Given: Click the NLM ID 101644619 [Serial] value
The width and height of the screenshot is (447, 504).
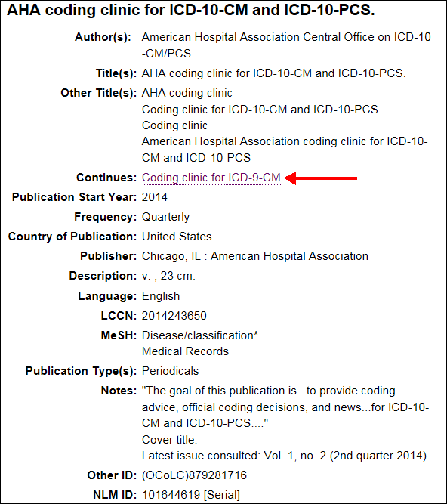Looking at the screenshot, I should (191, 495).
